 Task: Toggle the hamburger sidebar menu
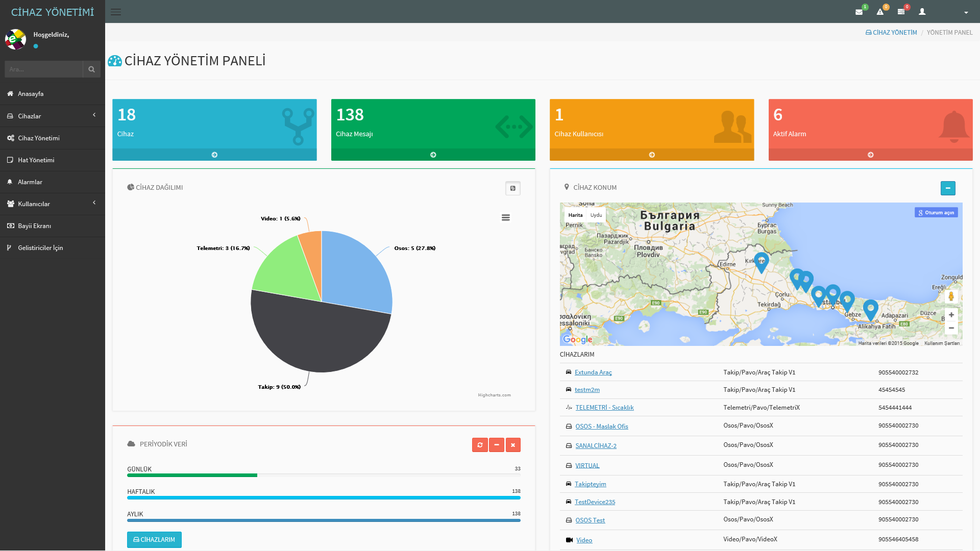pos(116,12)
